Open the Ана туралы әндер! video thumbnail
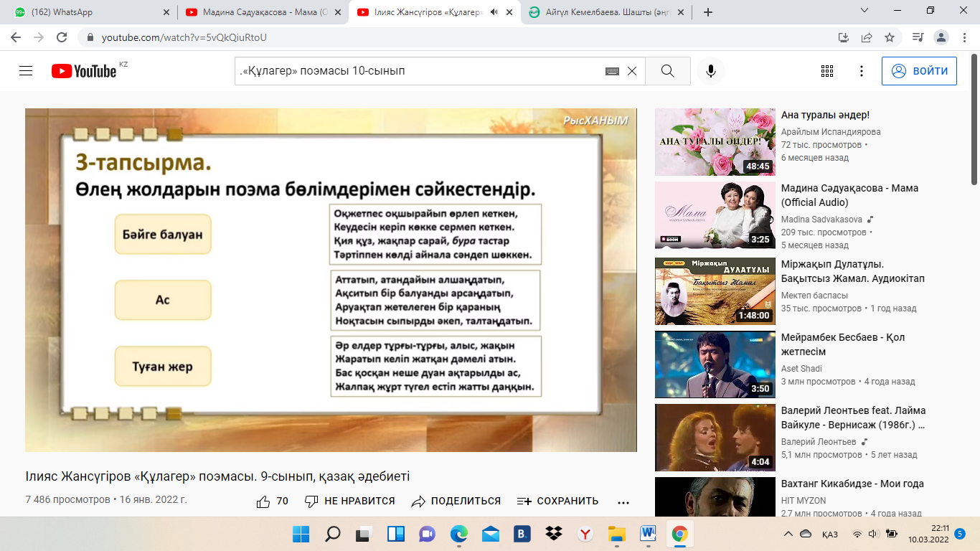This screenshot has width=980, height=551. tap(715, 142)
